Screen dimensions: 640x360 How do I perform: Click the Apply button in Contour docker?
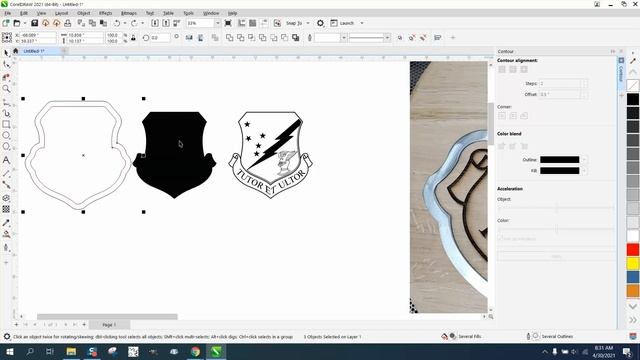pos(556,256)
